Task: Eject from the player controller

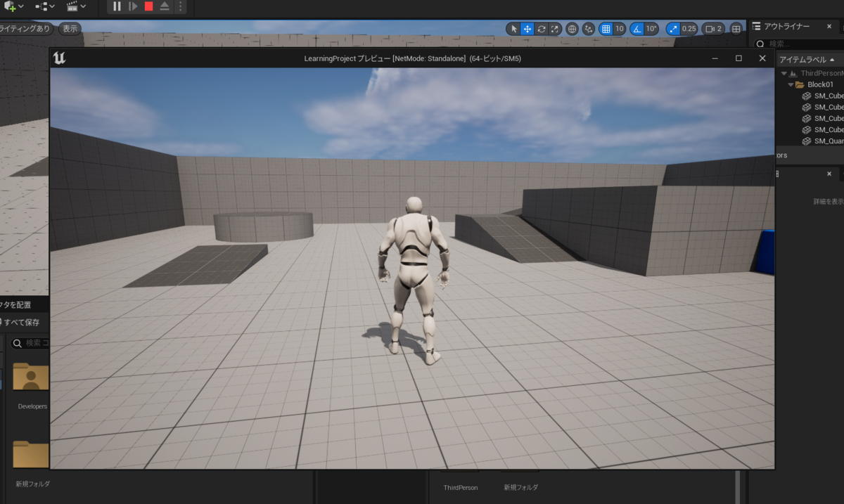Action: [x=164, y=6]
